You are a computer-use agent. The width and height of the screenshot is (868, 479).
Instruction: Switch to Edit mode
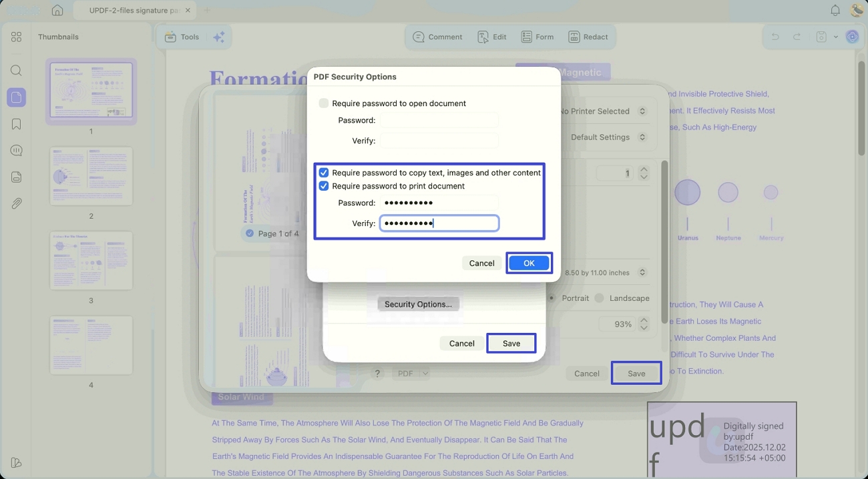[x=492, y=37]
